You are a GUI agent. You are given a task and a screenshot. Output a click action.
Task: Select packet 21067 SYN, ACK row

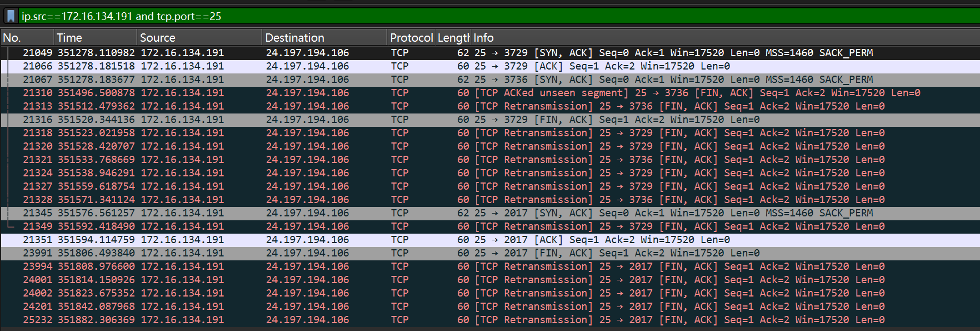pos(490,80)
